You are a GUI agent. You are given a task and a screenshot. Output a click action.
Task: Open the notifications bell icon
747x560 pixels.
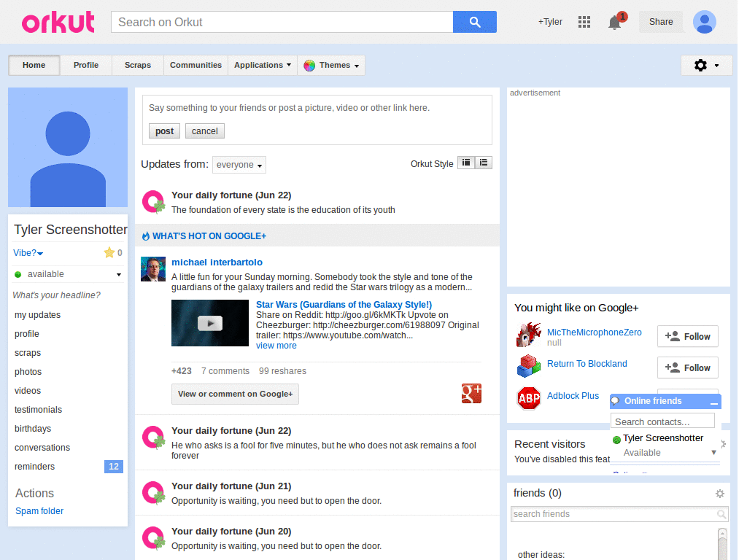tap(615, 23)
